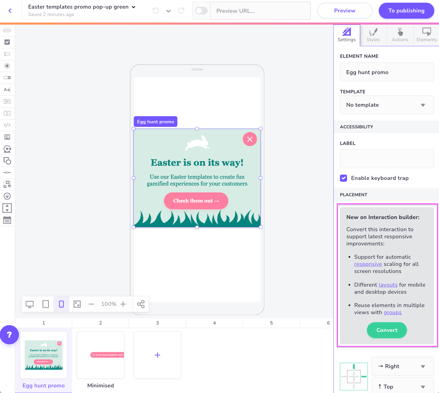Switch to desktop device view
The width and height of the screenshot is (439, 393).
[x=30, y=304]
